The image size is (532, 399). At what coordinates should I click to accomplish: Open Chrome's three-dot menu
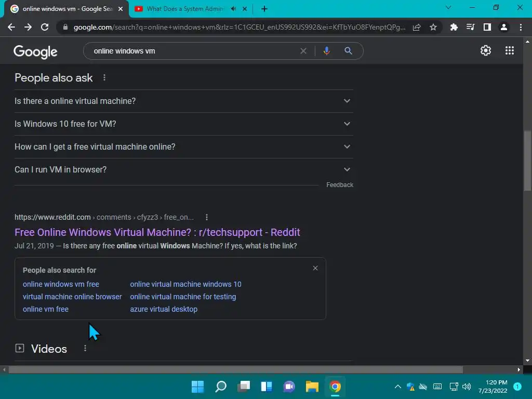point(521,27)
